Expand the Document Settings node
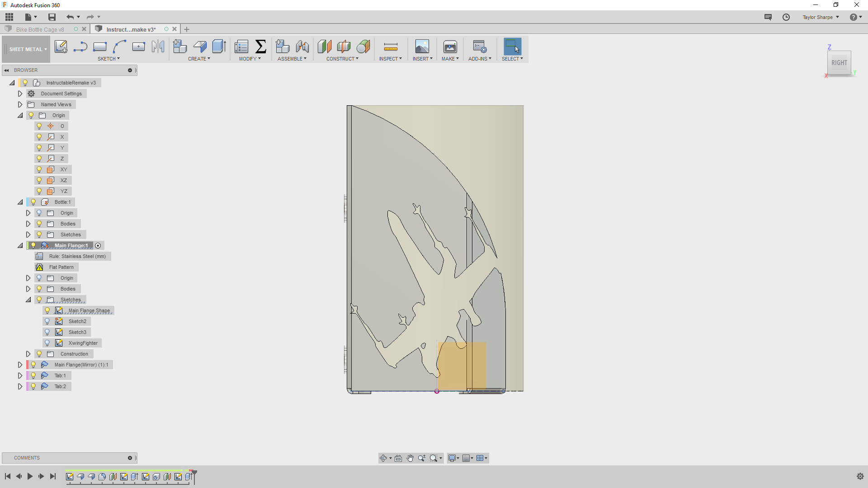The width and height of the screenshot is (868, 488). coord(20,94)
